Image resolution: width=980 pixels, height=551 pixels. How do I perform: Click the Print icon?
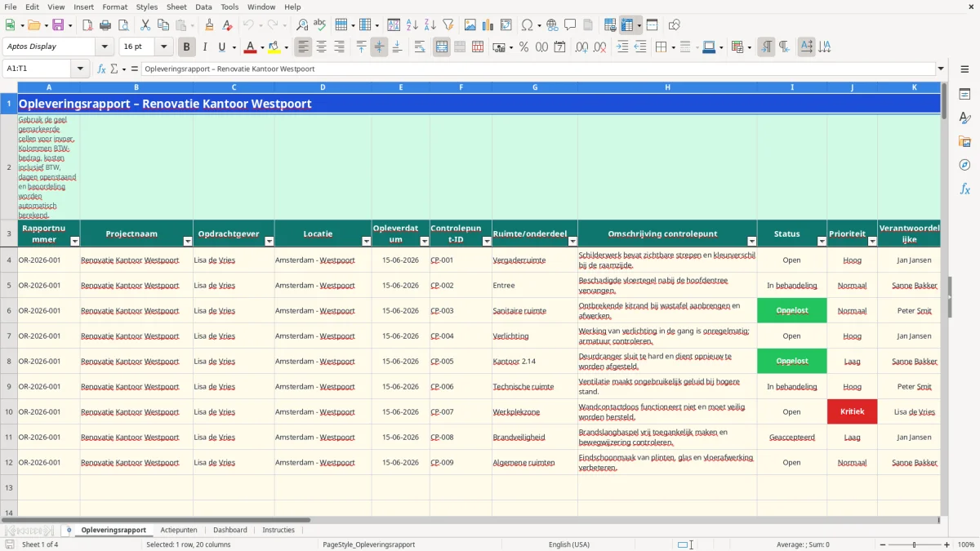pyautogui.click(x=105, y=25)
